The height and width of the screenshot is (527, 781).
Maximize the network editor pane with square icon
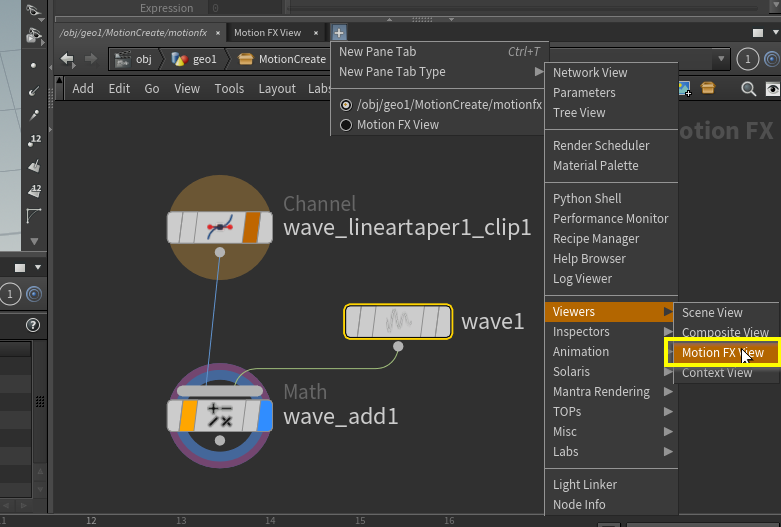click(758, 33)
